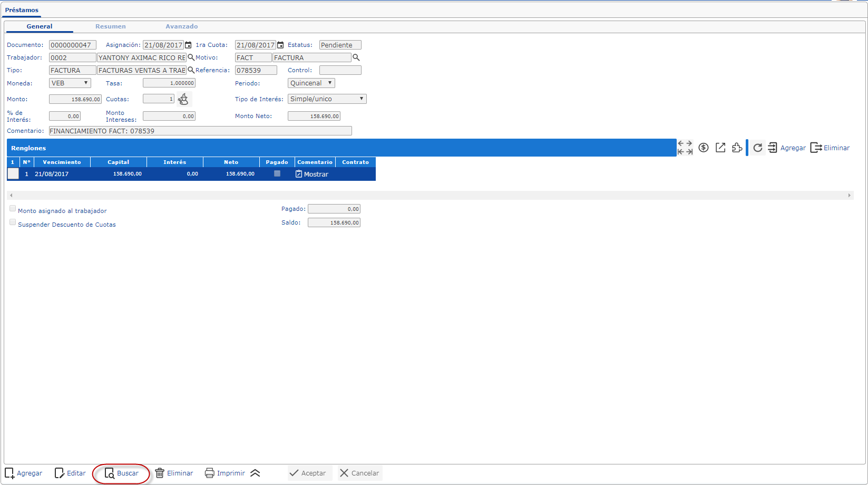This screenshot has height=485, width=868.
Task: Click the Comentario text field
Action: (200, 131)
